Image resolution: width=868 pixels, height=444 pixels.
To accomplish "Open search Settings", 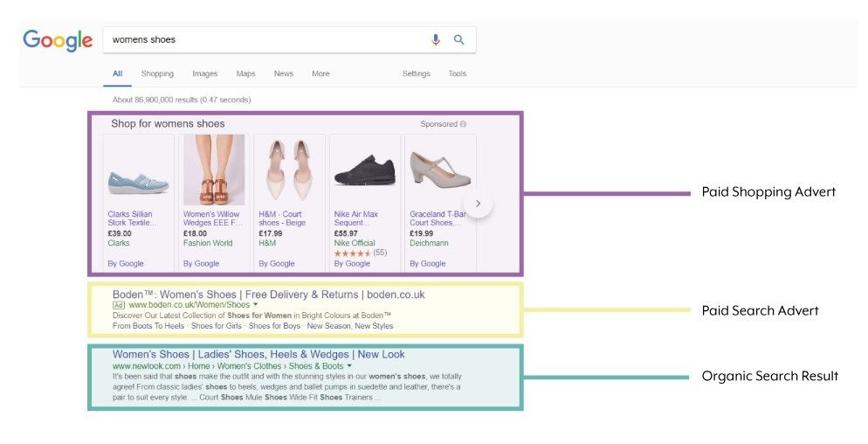I will [416, 74].
